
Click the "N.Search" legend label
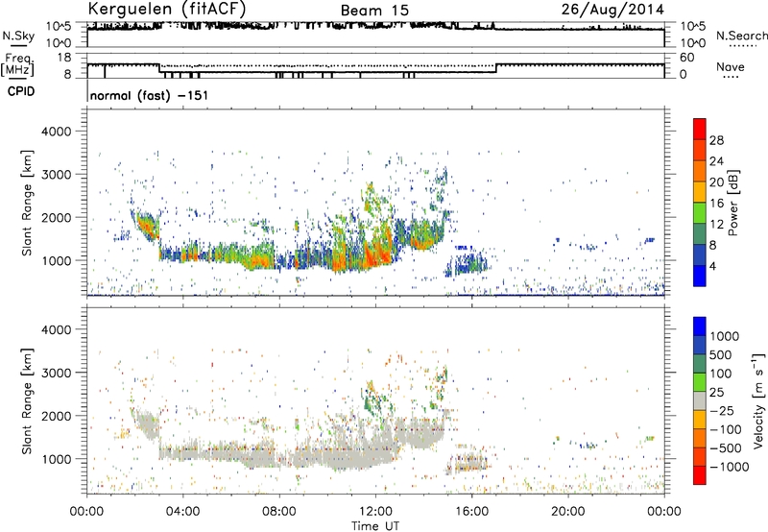(x=742, y=36)
